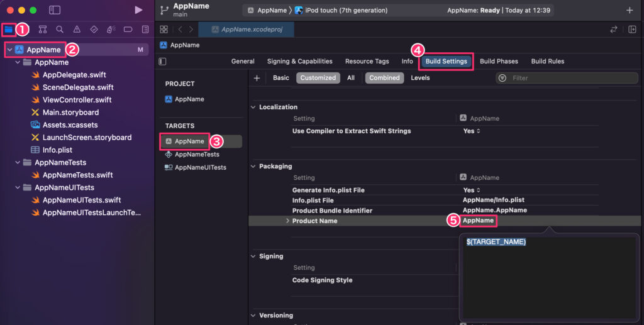
Task: Open the Find navigator magnifier icon
Action: point(60,30)
